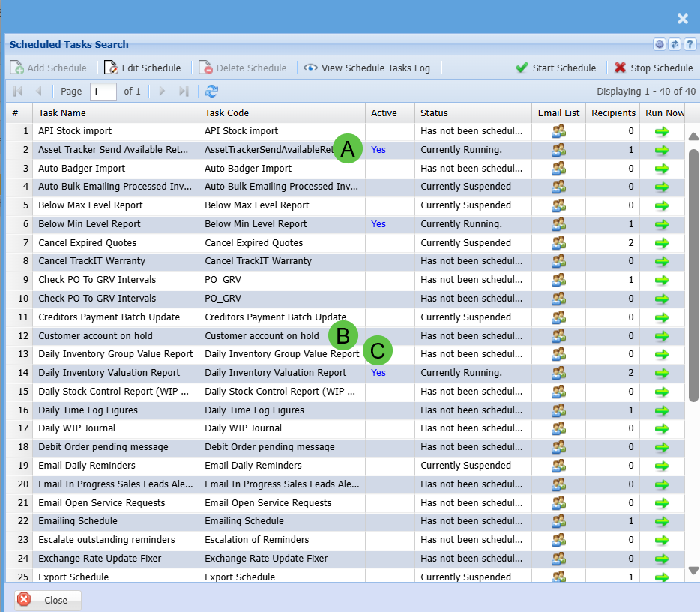Click View Schedule Tasks Log

click(367, 67)
